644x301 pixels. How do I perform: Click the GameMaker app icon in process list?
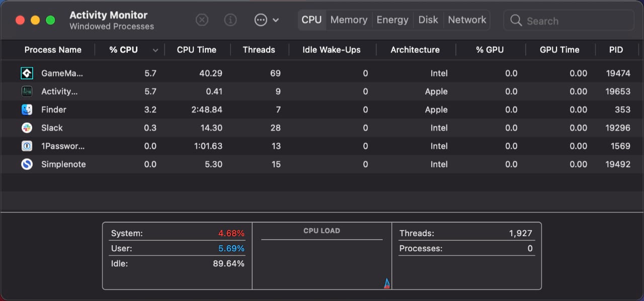[27, 73]
